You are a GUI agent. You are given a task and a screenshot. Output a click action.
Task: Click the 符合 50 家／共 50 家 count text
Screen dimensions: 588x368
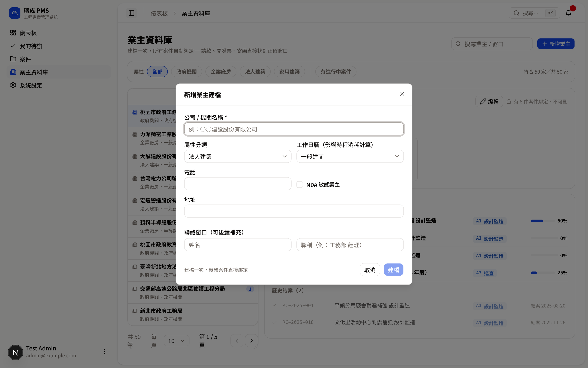point(546,72)
